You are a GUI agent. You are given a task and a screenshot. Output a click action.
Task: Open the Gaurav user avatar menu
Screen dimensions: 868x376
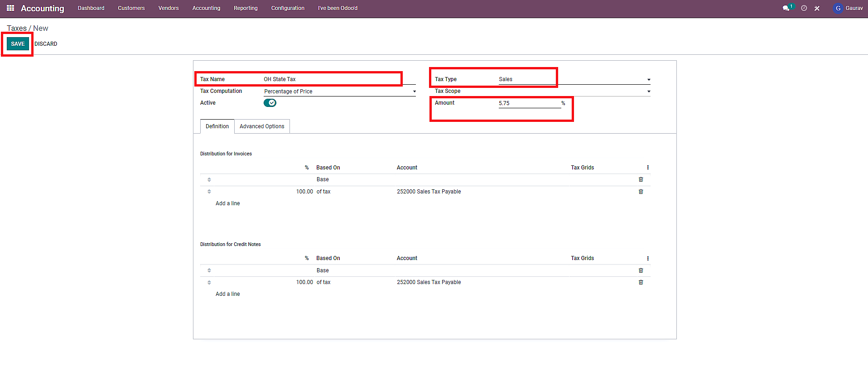point(848,8)
